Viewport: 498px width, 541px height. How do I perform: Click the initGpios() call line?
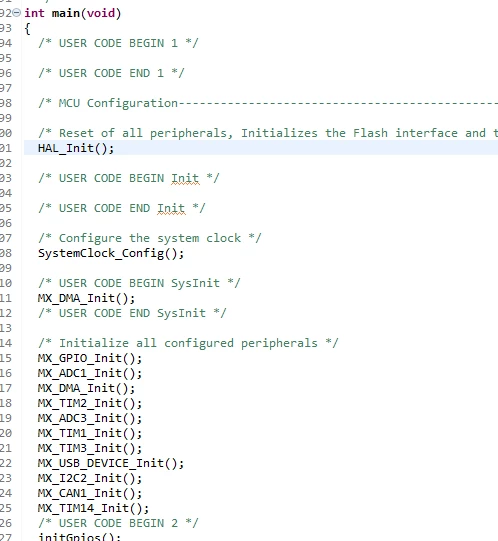[x=79, y=537]
